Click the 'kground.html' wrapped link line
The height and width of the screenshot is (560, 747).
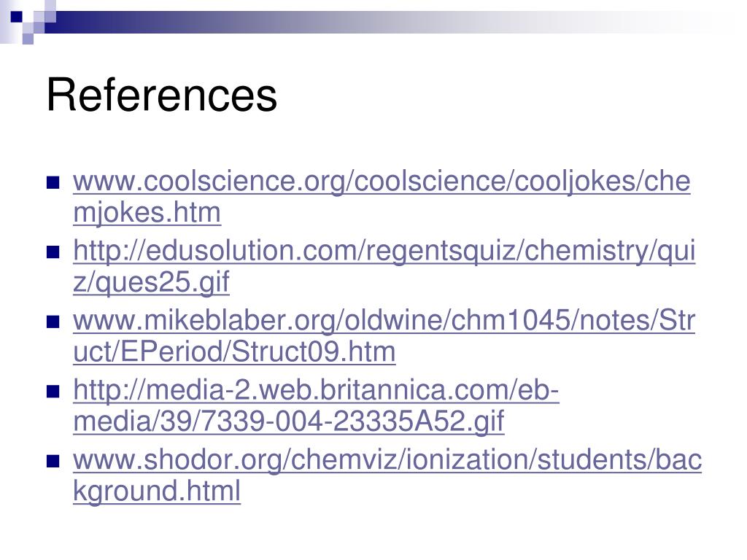pyautogui.click(x=157, y=491)
